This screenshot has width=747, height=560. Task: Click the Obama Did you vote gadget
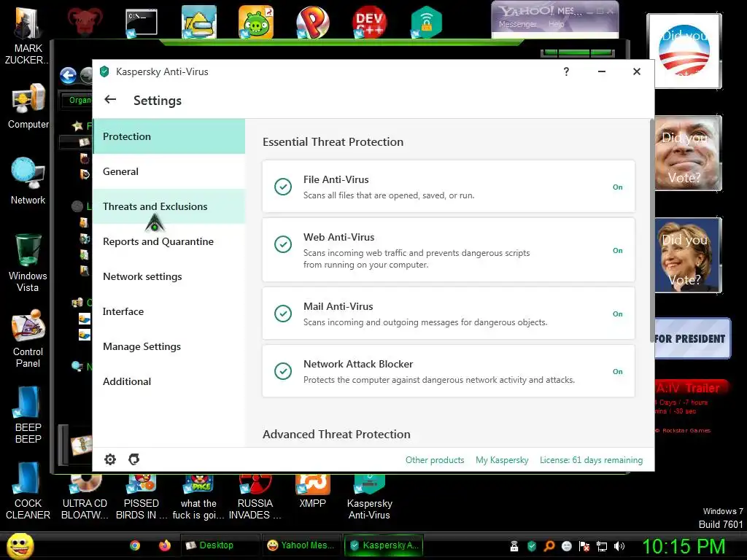click(x=684, y=51)
